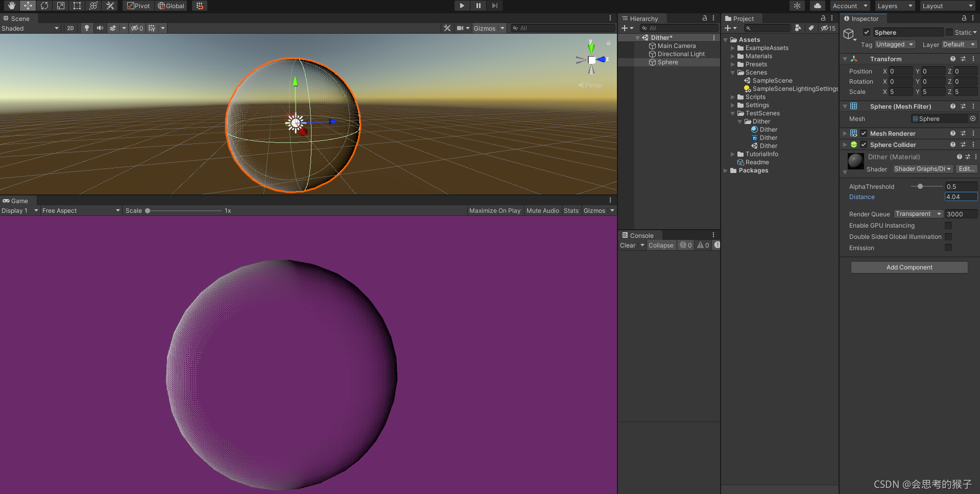Select the Console tab
980x494 pixels.
click(x=640, y=235)
